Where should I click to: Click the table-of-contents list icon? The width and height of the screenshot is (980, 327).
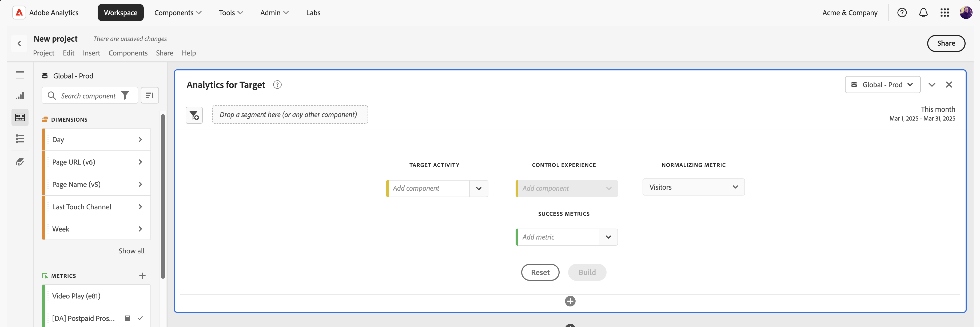point(20,138)
